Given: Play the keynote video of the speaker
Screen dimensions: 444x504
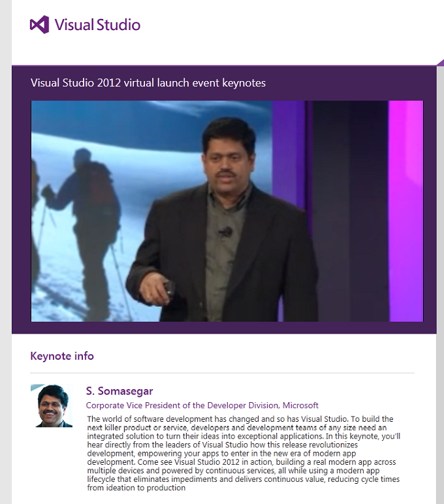Looking at the screenshot, I should pos(227,211).
